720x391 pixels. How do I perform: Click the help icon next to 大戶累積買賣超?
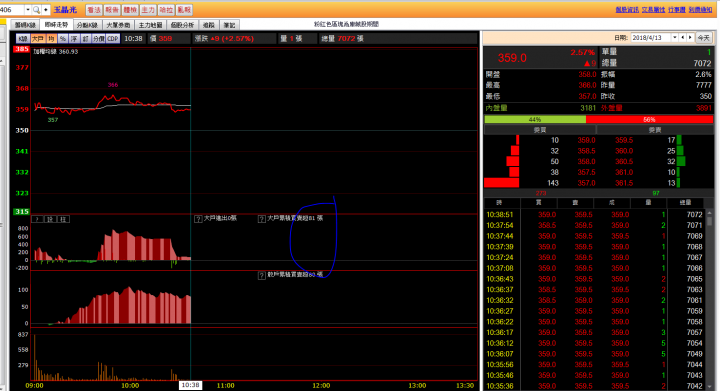pyautogui.click(x=262, y=219)
